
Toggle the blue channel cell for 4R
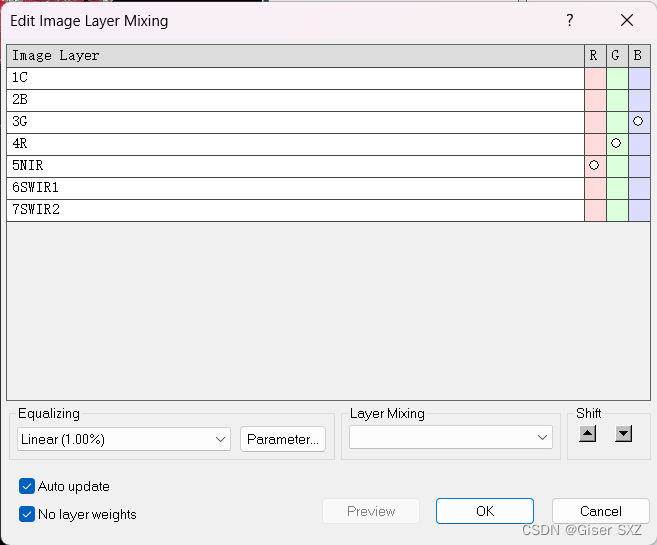pos(639,145)
